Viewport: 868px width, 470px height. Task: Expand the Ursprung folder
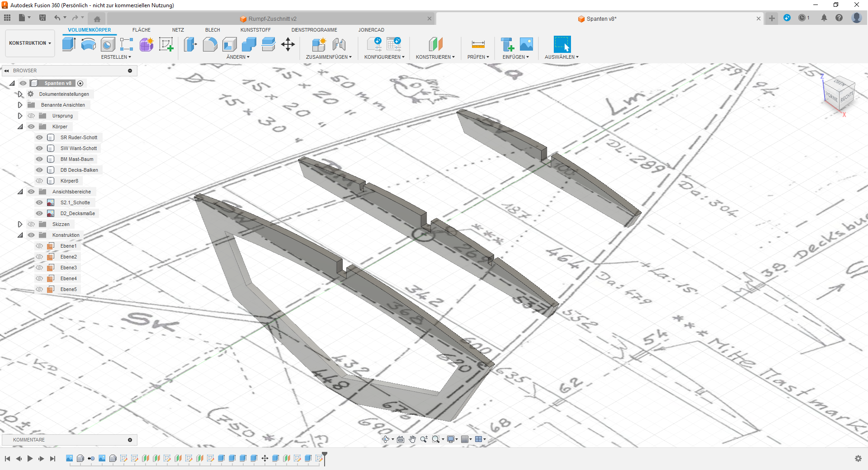coord(20,116)
